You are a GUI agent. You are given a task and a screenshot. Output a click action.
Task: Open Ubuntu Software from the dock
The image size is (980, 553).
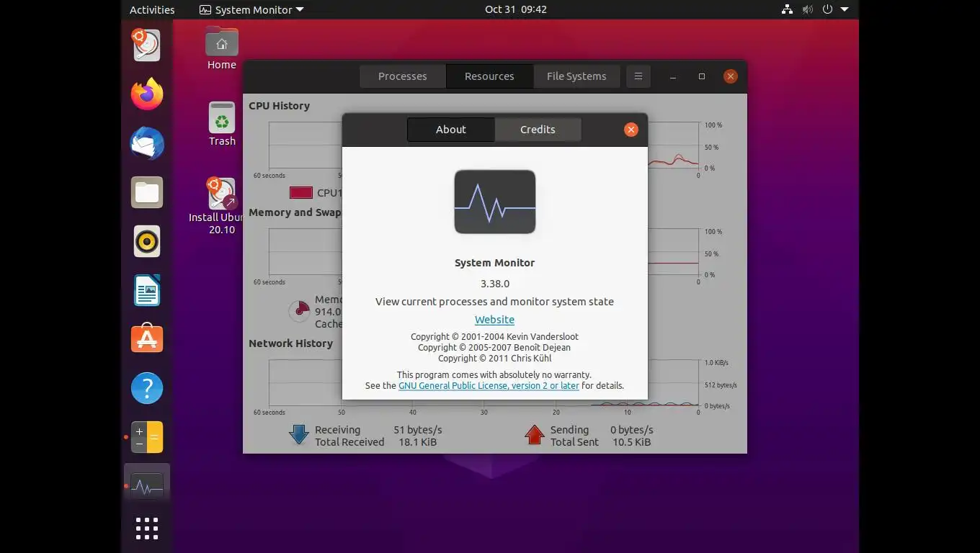point(147,339)
